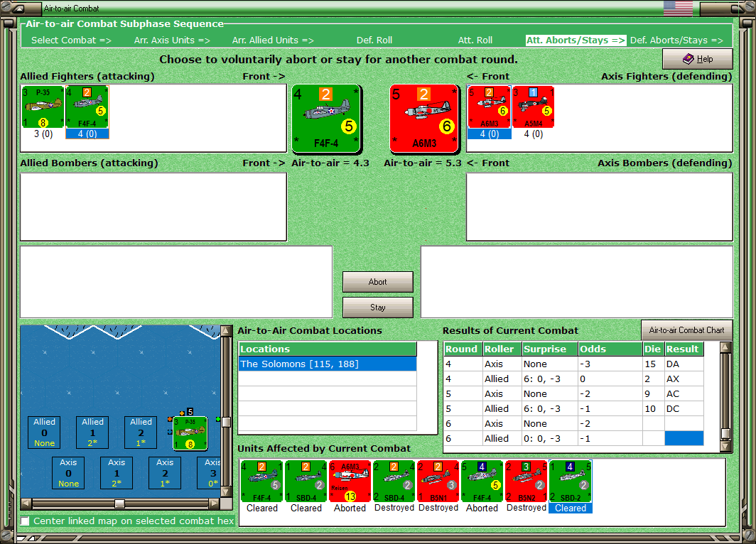Select the small A6M3 axis fighter counter
The height and width of the screenshot is (544, 756).
489,107
